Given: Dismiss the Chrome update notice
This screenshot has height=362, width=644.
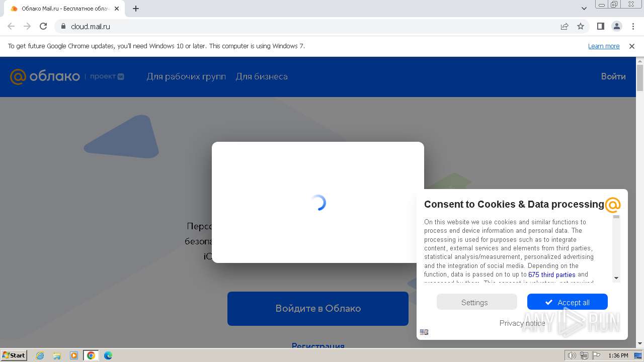Looking at the screenshot, I should point(632,46).
